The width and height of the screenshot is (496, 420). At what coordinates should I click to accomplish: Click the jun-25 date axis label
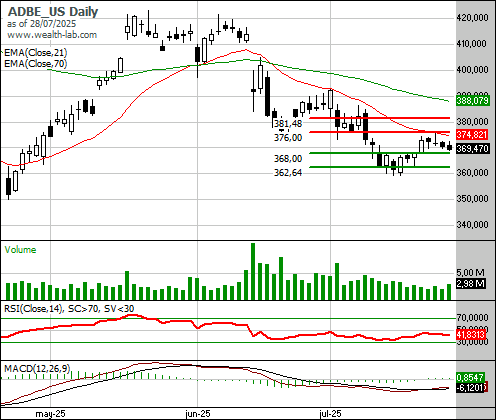coord(198,414)
